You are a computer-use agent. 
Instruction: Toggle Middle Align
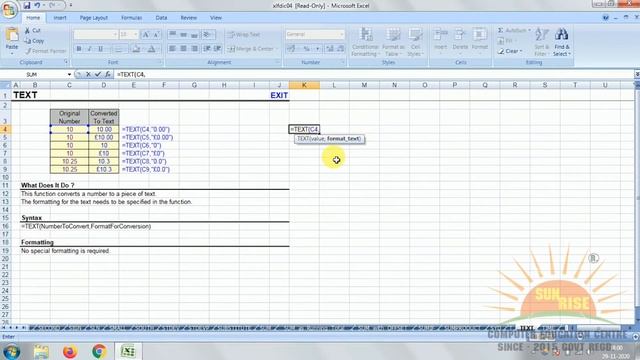tap(183, 35)
